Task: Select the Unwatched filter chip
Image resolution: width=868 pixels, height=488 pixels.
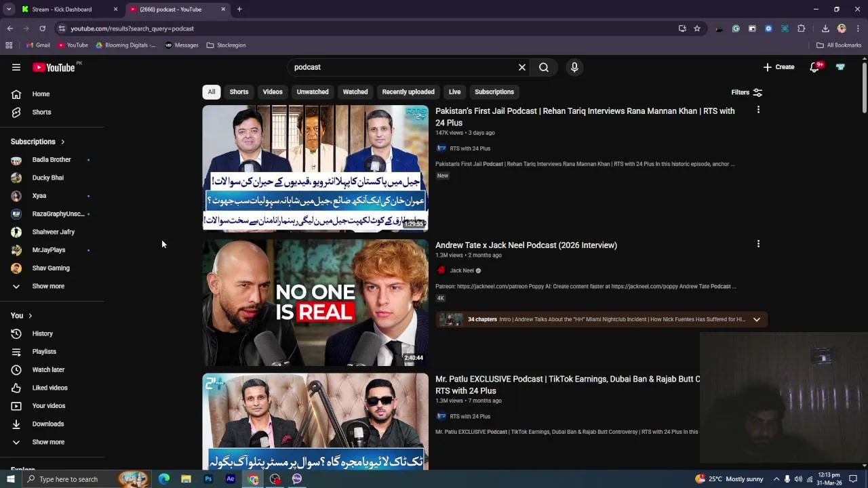Action: coord(313,91)
